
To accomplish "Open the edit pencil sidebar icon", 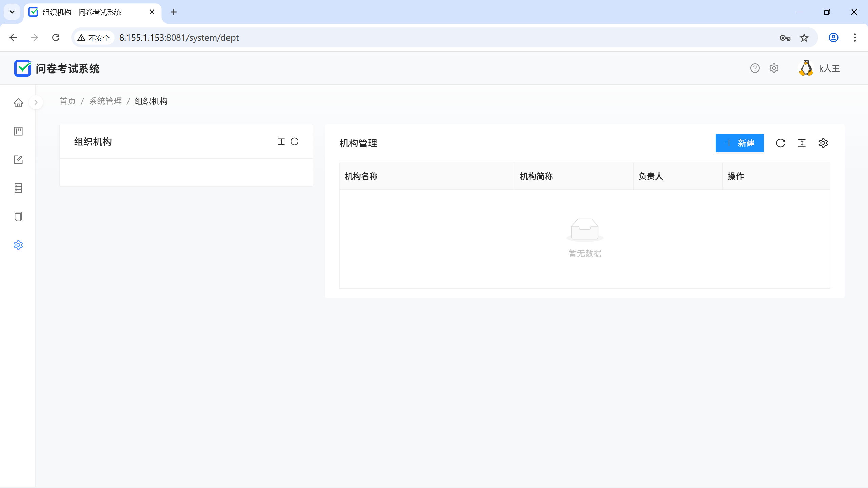I will (x=18, y=160).
